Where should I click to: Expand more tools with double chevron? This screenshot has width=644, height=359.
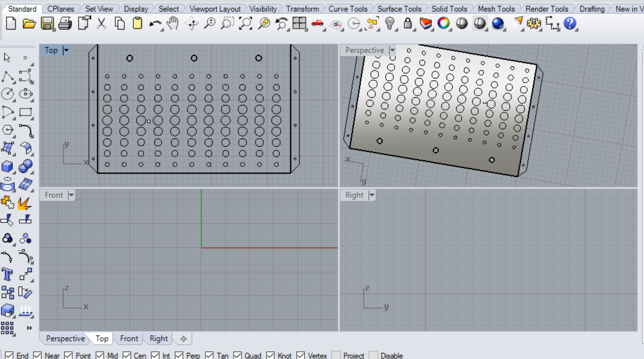click(29, 328)
